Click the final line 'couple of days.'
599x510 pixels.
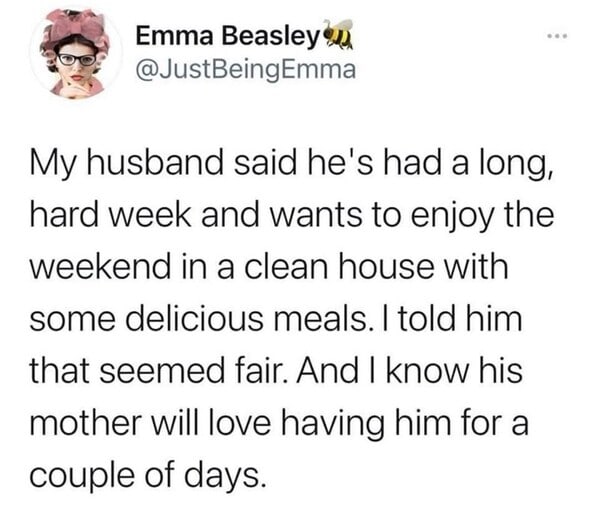pyautogui.click(x=147, y=478)
